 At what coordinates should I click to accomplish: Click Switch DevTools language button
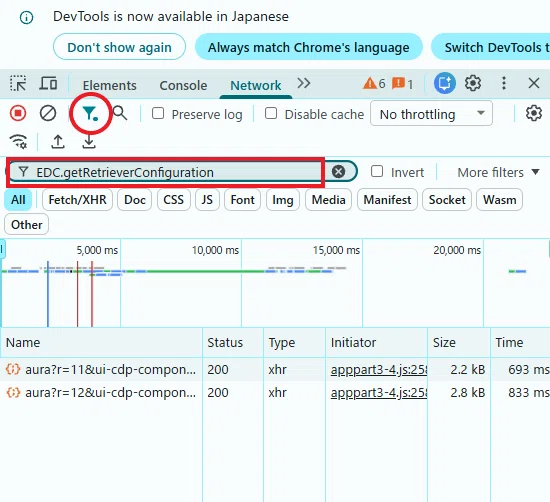(x=490, y=47)
